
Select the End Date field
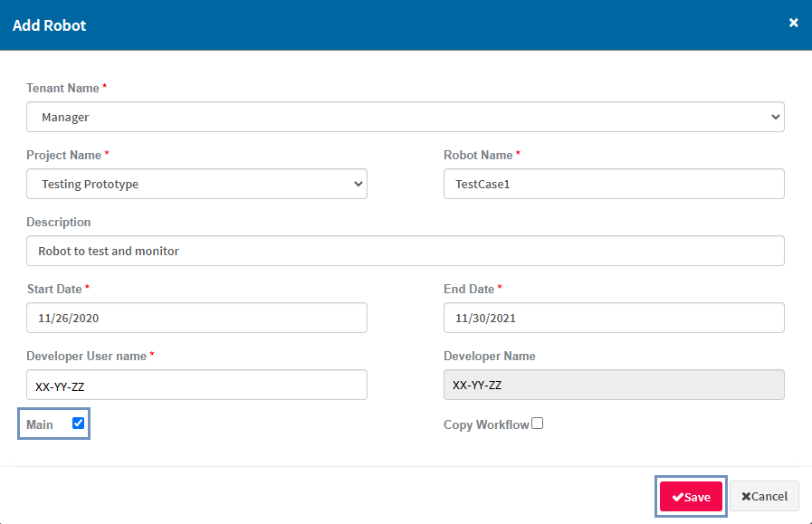613,318
